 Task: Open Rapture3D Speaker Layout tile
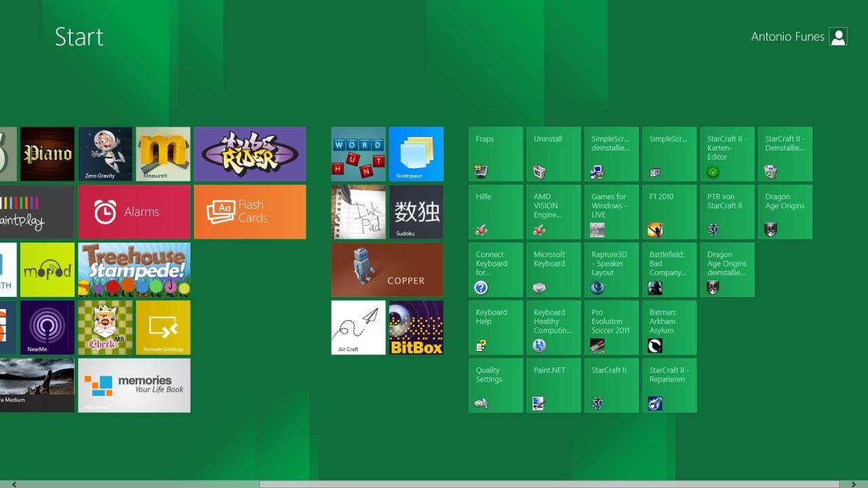tap(612, 270)
